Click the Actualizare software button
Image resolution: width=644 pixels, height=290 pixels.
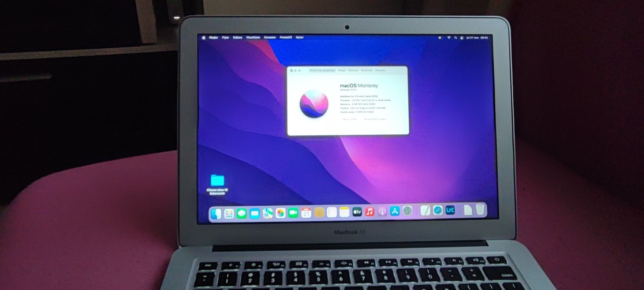[375, 119]
